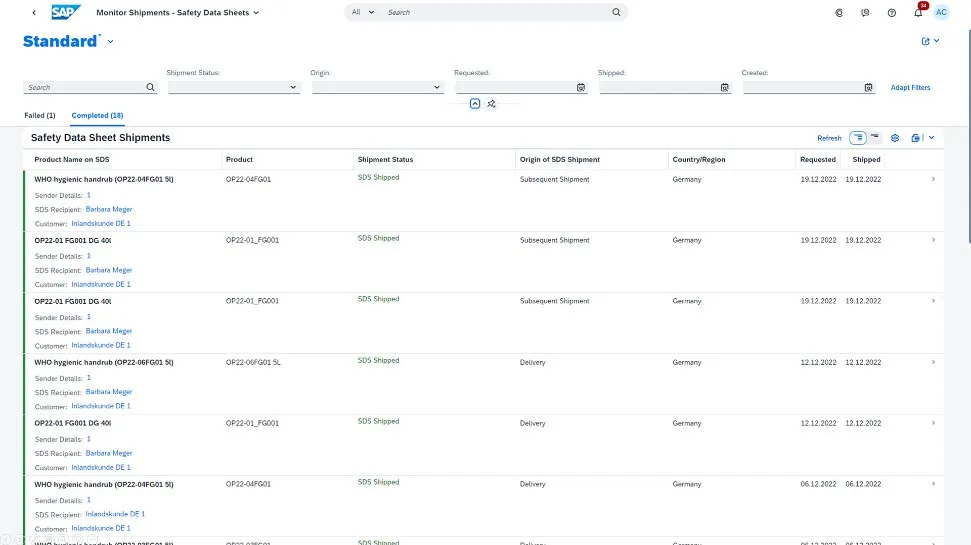Screen dimensions: 971x545
Task: Expand the Standard variant dropdown
Action: (x=110, y=41)
